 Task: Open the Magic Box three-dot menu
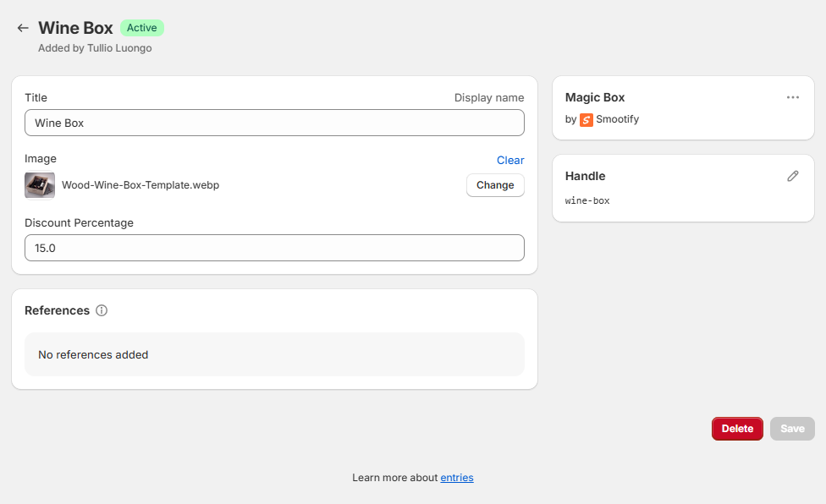pos(792,97)
